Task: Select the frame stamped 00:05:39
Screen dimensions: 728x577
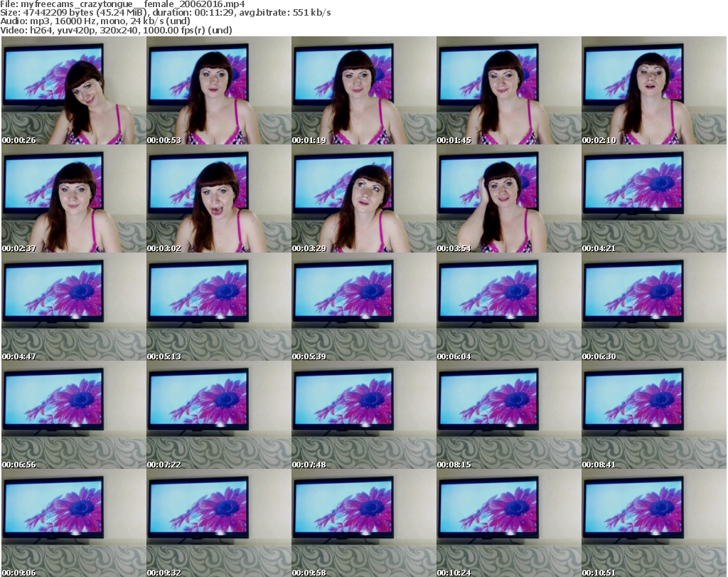Action: point(363,307)
